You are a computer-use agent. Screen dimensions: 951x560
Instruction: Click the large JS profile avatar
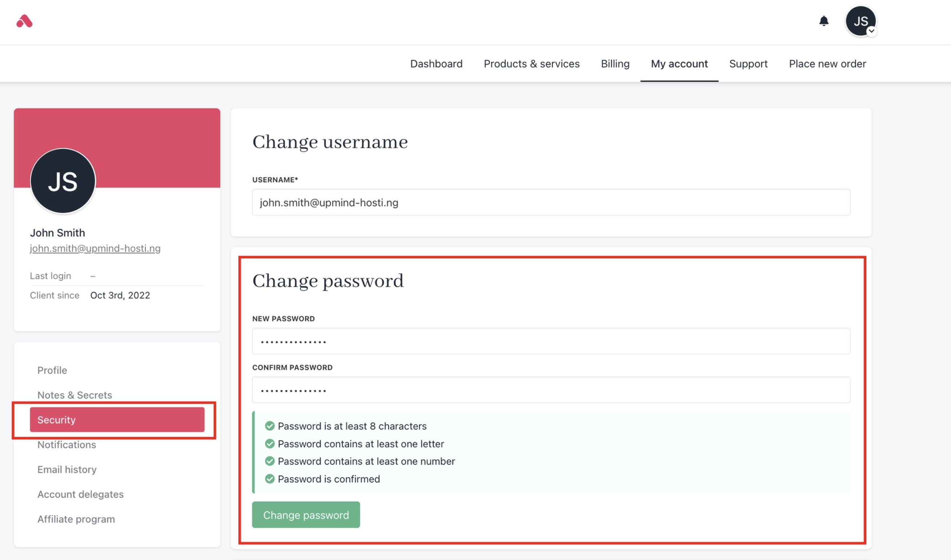coord(63,181)
